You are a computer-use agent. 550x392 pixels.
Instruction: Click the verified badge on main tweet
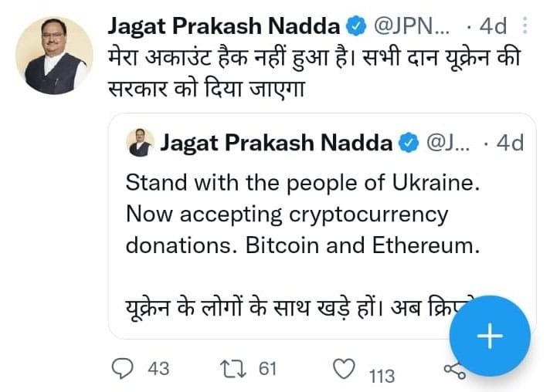pyautogui.click(x=356, y=25)
